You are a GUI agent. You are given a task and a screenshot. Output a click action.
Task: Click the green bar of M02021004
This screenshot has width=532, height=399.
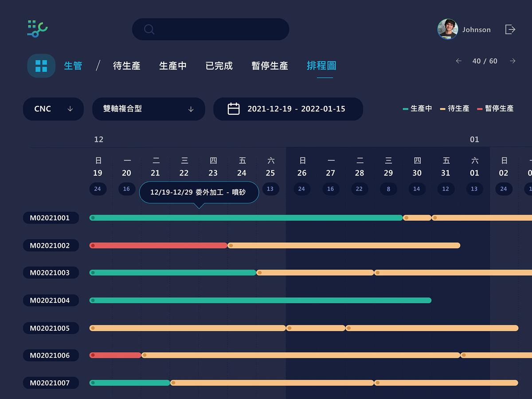260,301
